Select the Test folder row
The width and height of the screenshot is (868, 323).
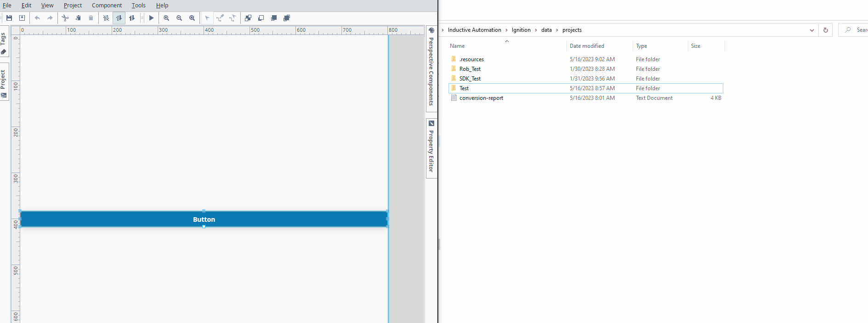pos(585,88)
